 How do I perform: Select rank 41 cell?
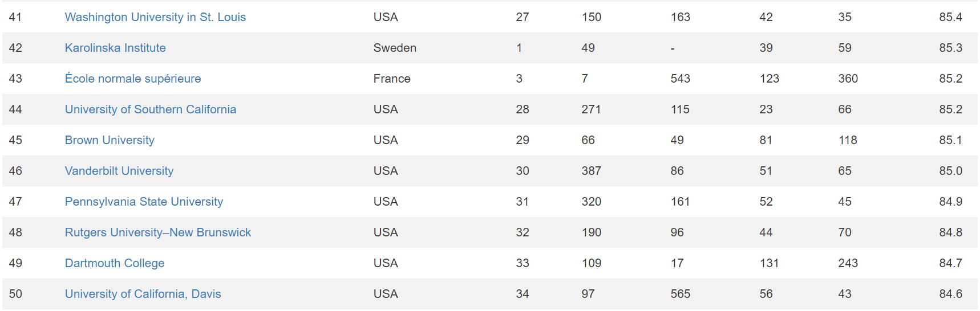click(x=15, y=17)
